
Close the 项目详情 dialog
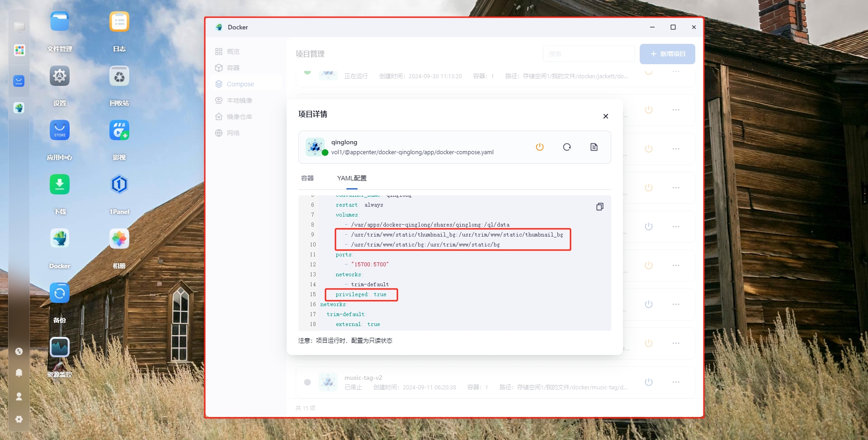tap(606, 116)
